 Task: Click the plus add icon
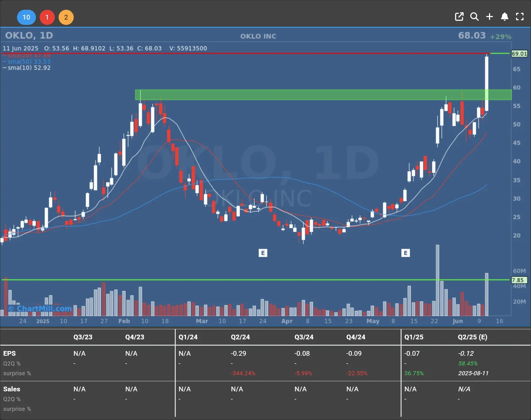tap(489, 17)
